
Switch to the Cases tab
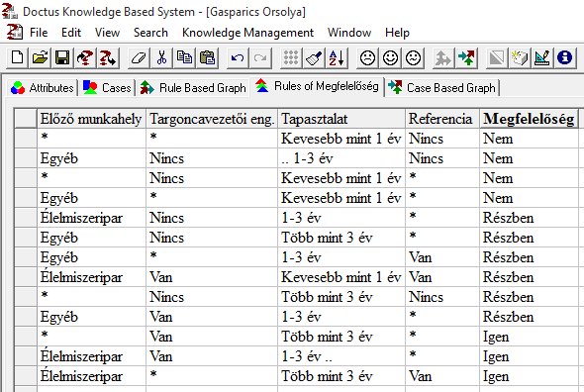107,88
